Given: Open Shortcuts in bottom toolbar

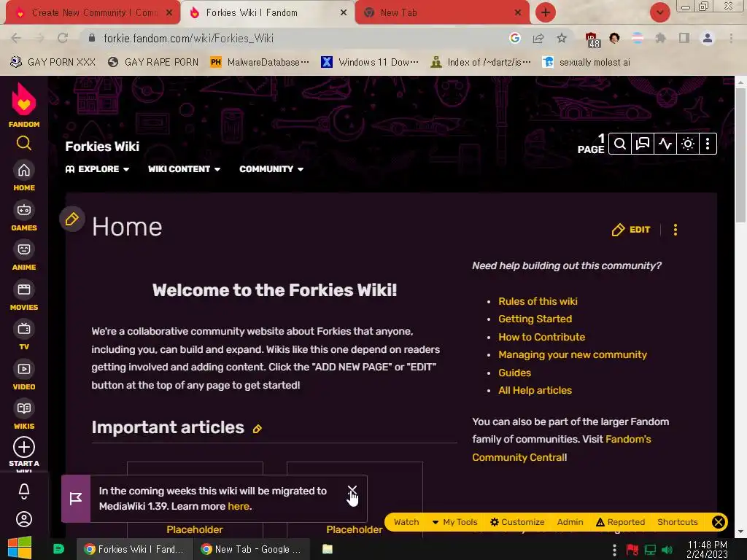Looking at the screenshot, I should [x=678, y=522].
